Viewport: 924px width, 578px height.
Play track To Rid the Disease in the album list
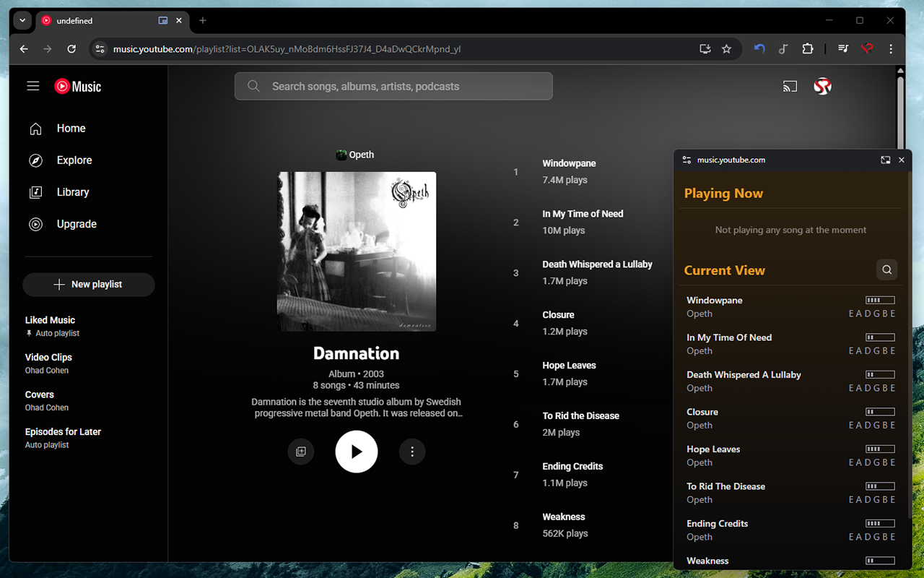[580, 416]
